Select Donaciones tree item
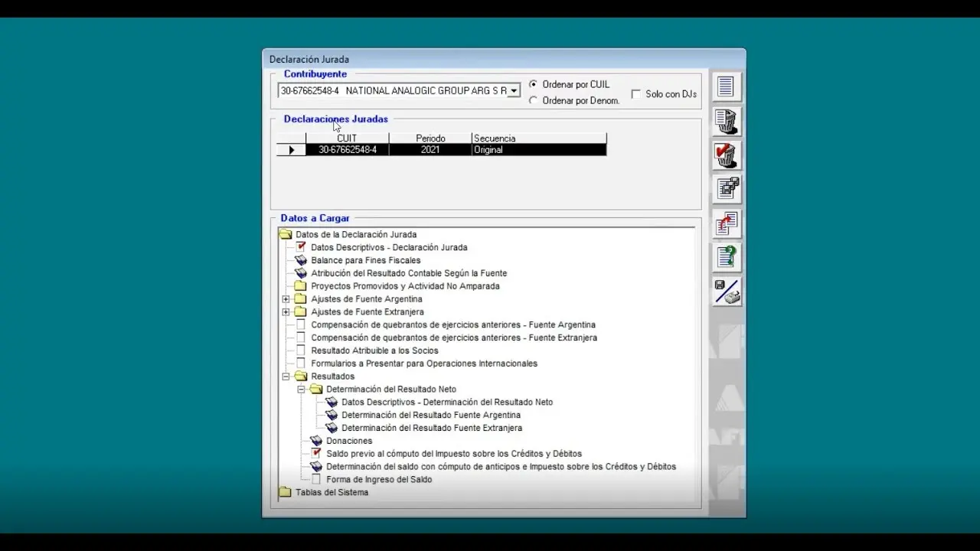 [349, 441]
